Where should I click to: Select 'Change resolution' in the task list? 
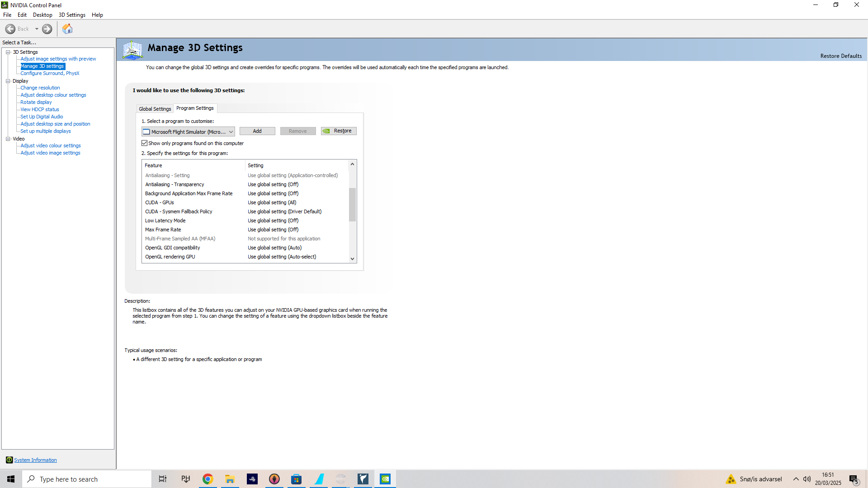(40, 87)
